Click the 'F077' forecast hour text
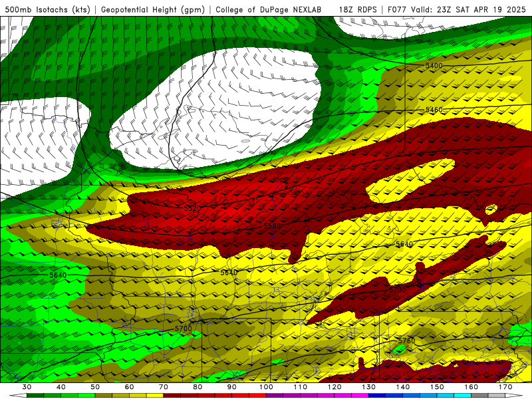 pos(397,10)
